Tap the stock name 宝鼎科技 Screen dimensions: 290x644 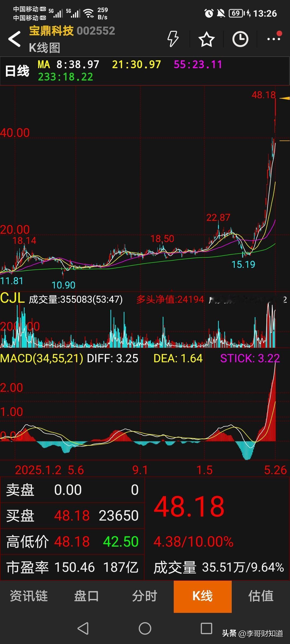(51, 31)
